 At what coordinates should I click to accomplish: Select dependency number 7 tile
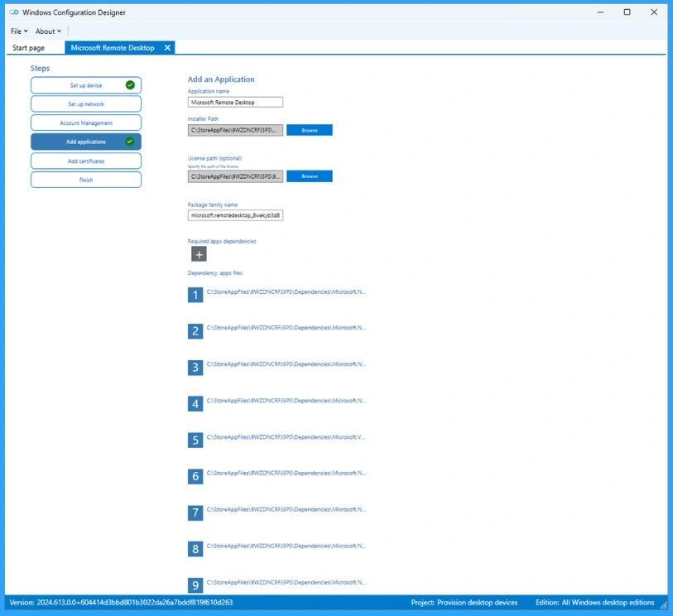coord(195,513)
